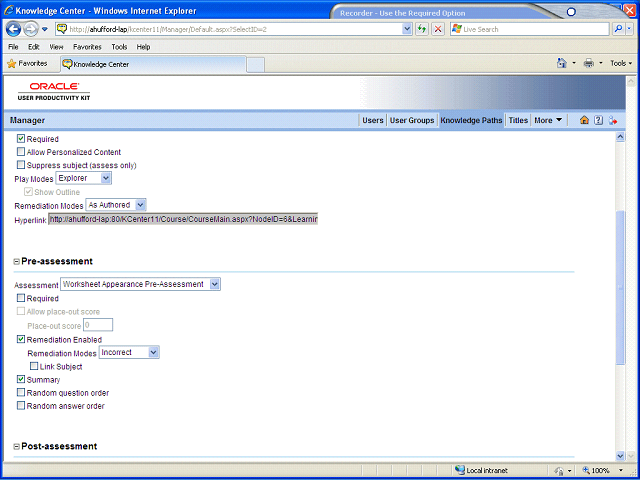Click the browser Forward arrow button
This screenshot has width=640, height=480.
point(31,29)
